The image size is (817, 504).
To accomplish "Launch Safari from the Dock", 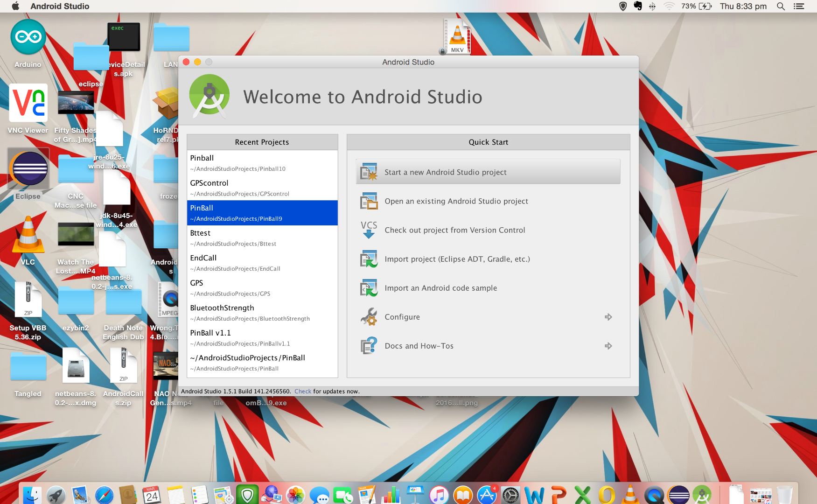I will pyautogui.click(x=104, y=495).
